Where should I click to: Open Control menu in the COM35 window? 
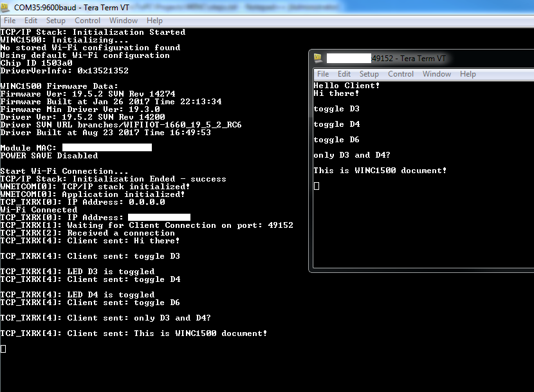click(87, 21)
